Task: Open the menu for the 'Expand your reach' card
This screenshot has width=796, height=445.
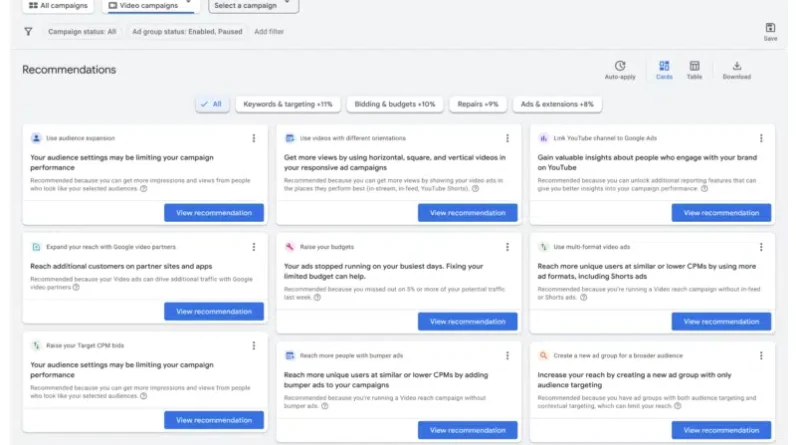Action: click(254, 247)
